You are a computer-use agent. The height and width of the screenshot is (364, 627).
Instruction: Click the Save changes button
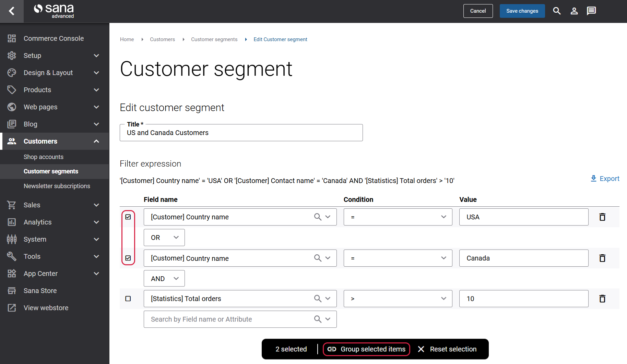pos(522,11)
